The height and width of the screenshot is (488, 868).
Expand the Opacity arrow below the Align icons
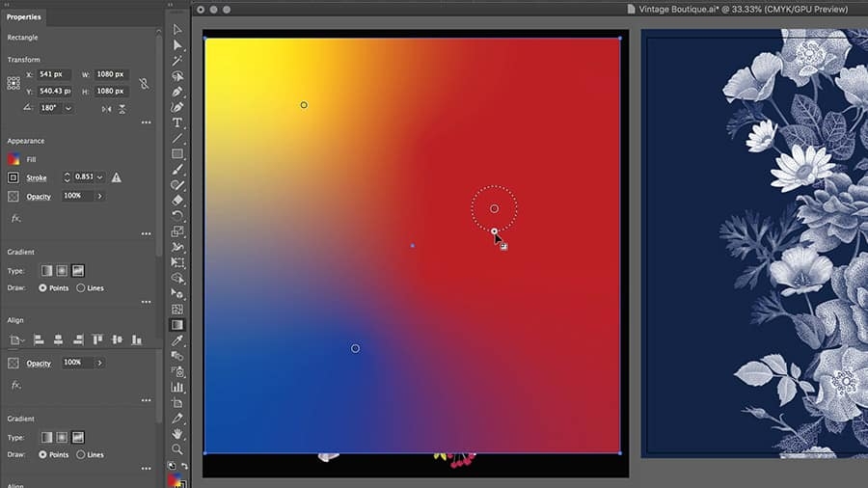point(99,363)
